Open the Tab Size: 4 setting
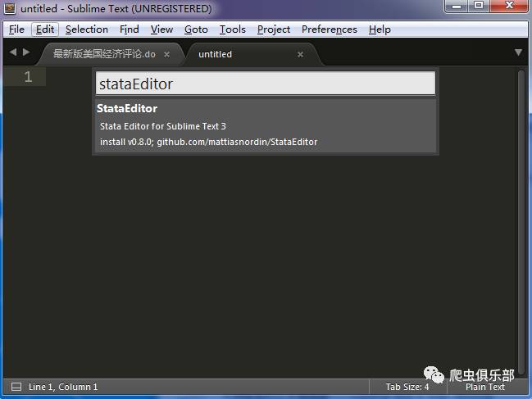 [x=407, y=387]
